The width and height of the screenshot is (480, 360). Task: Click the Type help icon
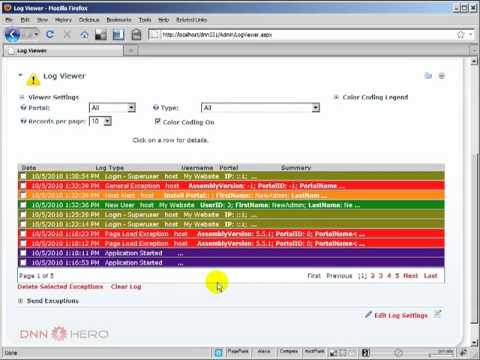click(156, 108)
